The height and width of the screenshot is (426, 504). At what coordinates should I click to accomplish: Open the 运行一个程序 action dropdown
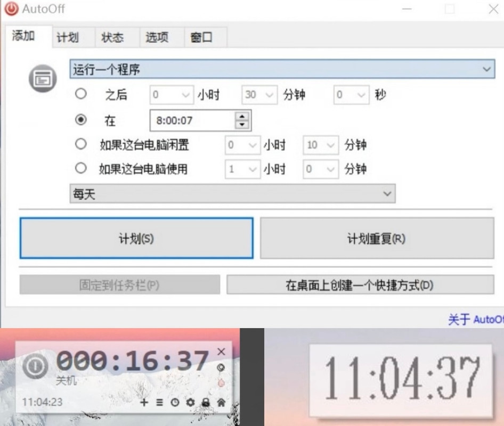coord(282,69)
